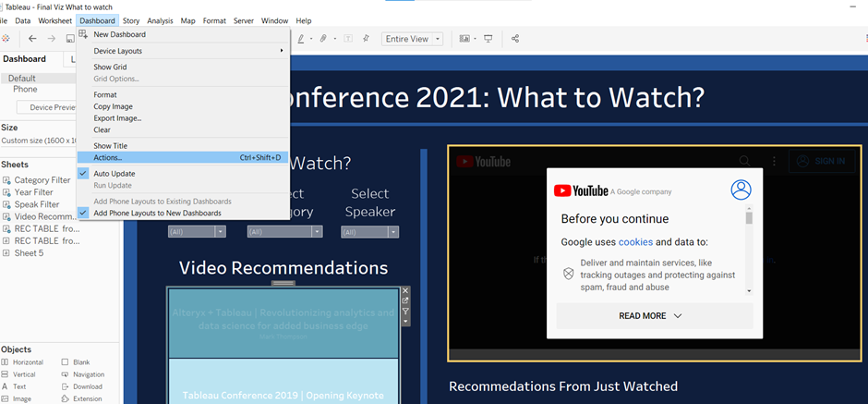Viewport: 868px width, 404px height.
Task: Click the Go to Sheet icon on the selected sheet
Action: coord(404,300)
